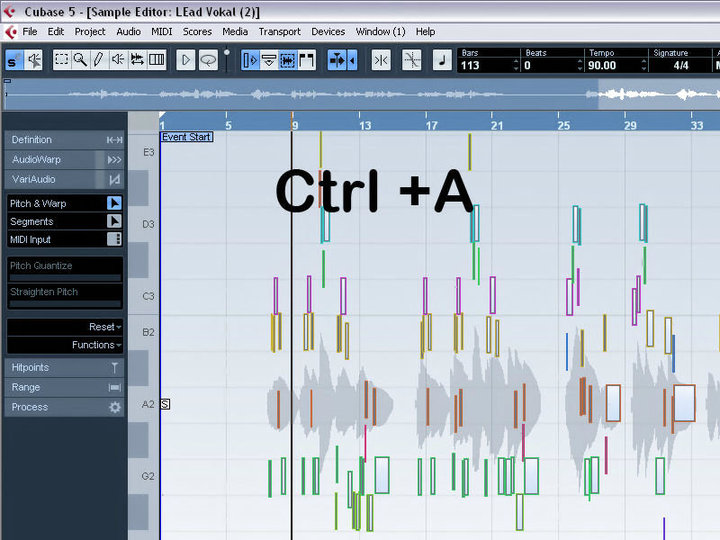
Task: Open the Transport menu
Action: (279, 32)
